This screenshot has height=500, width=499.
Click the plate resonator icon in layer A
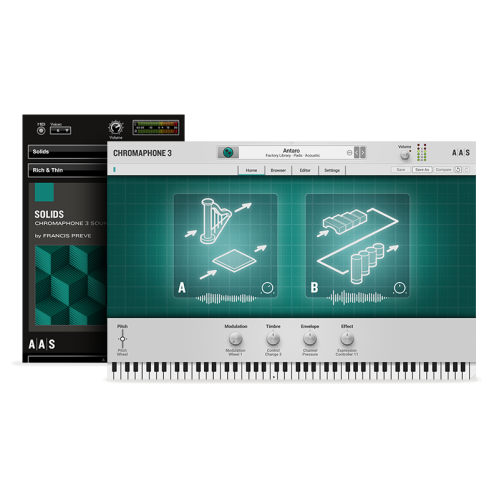tap(234, 260)
